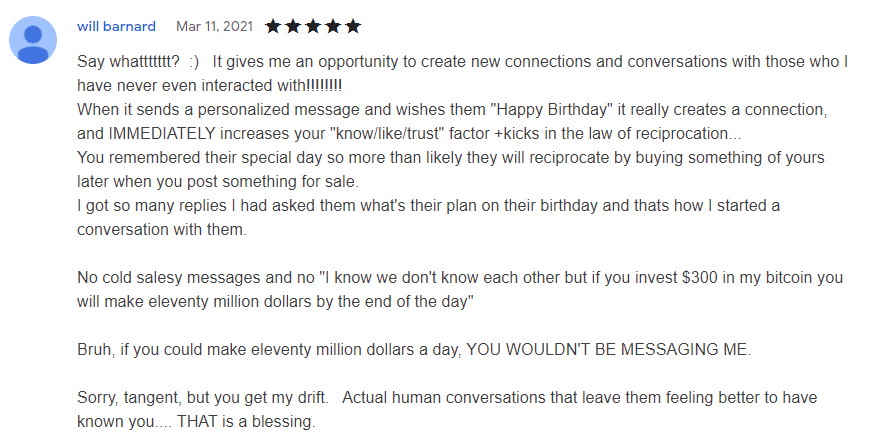Click will barnard's blue profile avatar
Image resolution: width=876 pixels, height=438 pixels.
(x=33, y=40)
